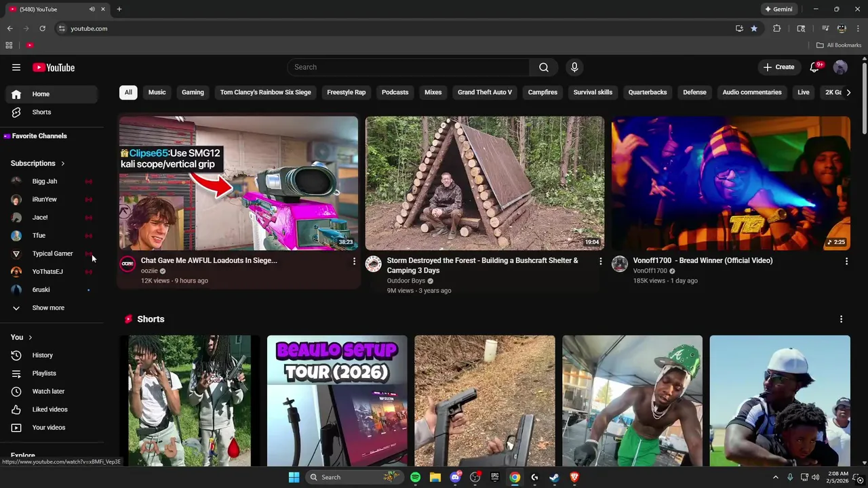Open the Chrome apps grid shortcut
This screenshot has height=488, width=868.
coord(9,45)
